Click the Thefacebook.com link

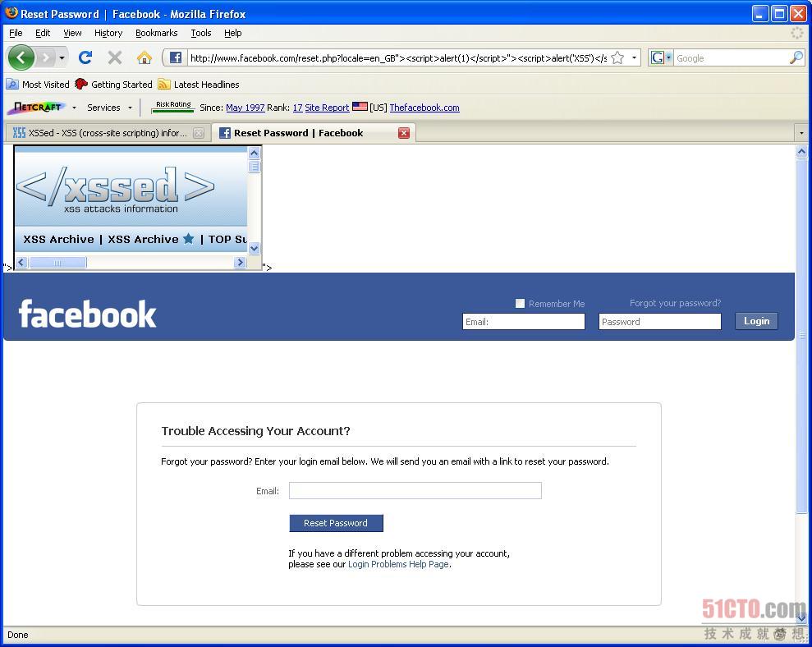pyautogui.click(x=424, y=108)
